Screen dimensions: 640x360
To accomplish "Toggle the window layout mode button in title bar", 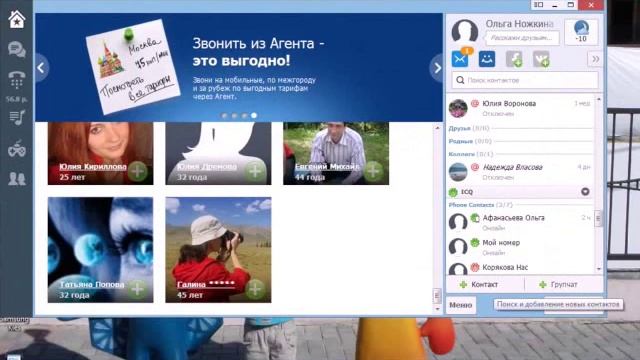I will (x=539, y=5).
